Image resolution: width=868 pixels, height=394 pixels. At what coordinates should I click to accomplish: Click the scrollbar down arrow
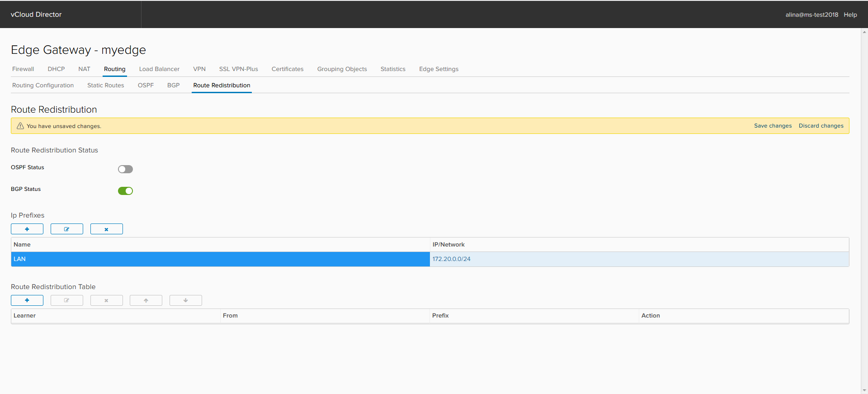[x=864, y=390]
